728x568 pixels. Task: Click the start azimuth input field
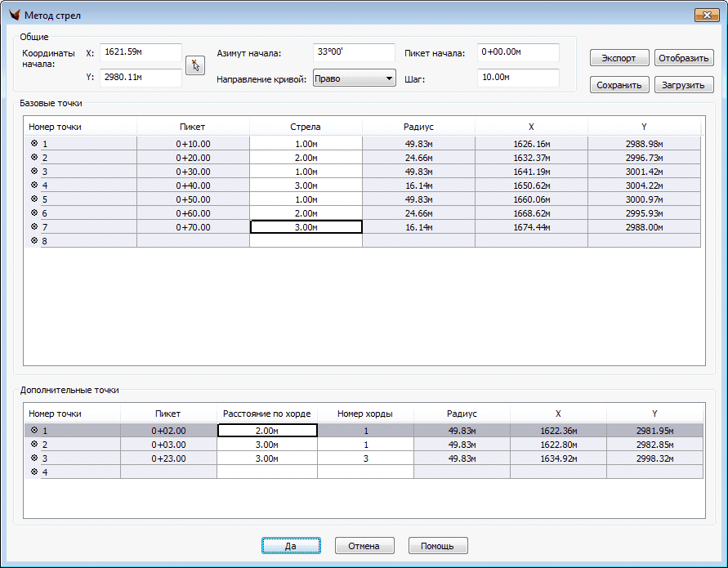click(354, 52)
